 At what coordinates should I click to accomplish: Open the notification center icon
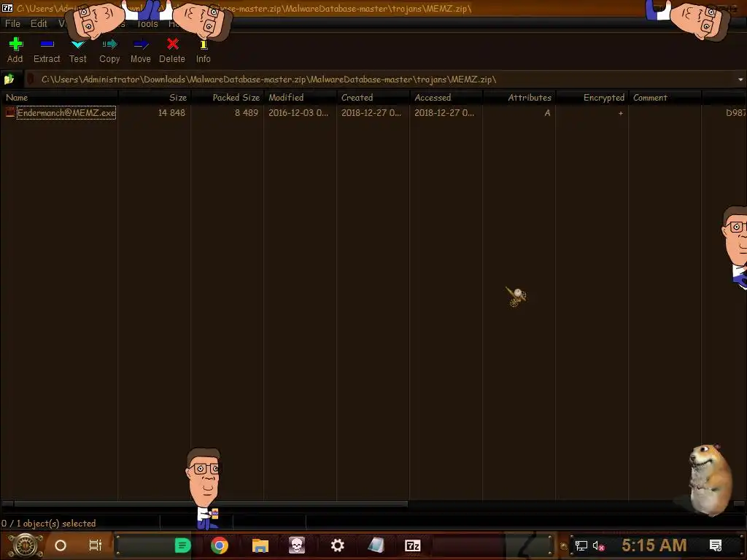[x=716, y=545]
